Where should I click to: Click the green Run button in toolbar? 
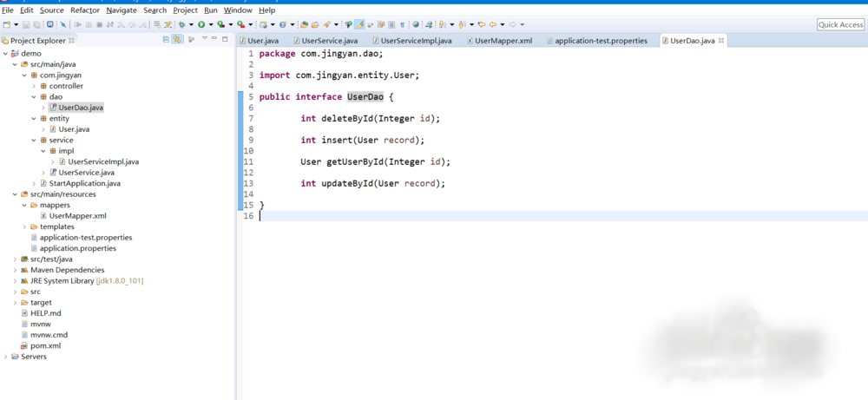pyautogui.click(x=201, y=25)
